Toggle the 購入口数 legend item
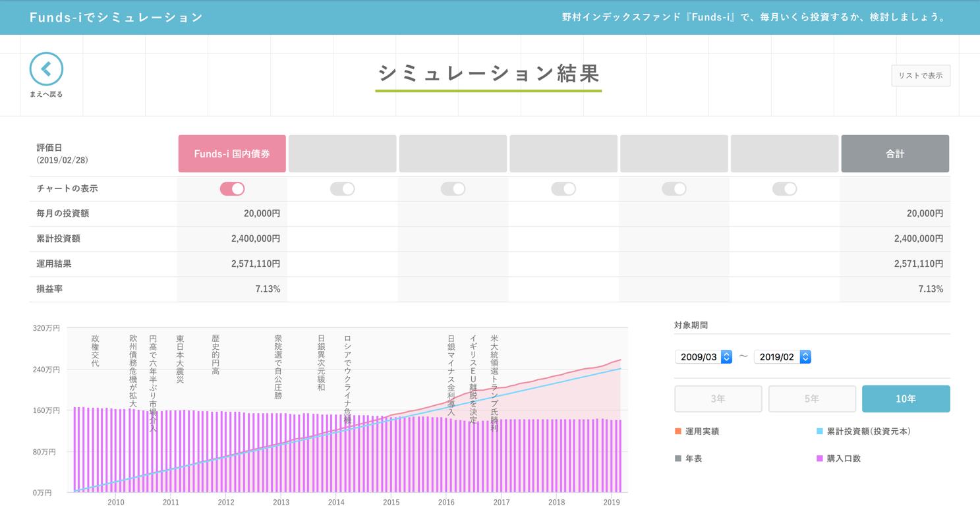 (x=838, y=459)
